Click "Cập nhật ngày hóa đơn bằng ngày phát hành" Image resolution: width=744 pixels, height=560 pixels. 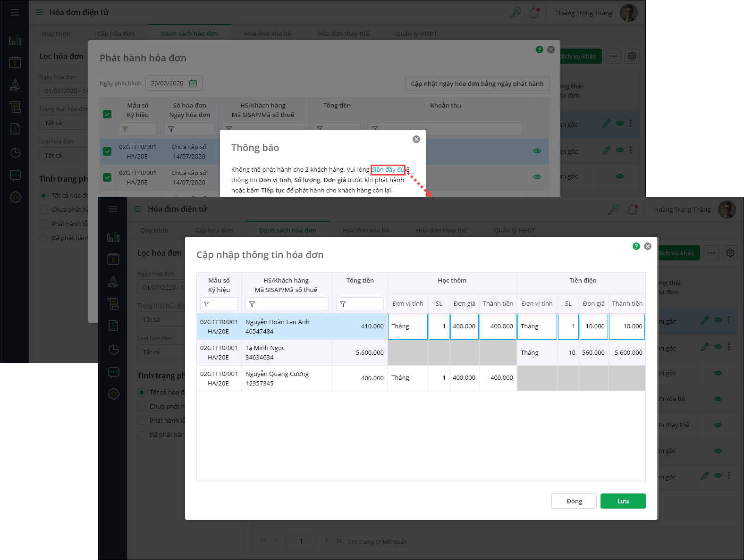pos(477,84)
